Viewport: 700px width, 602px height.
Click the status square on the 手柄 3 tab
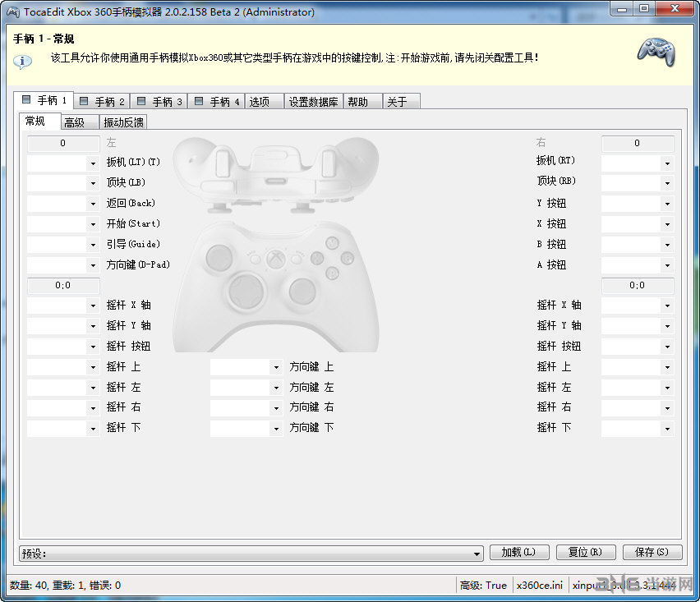[141, 101]
